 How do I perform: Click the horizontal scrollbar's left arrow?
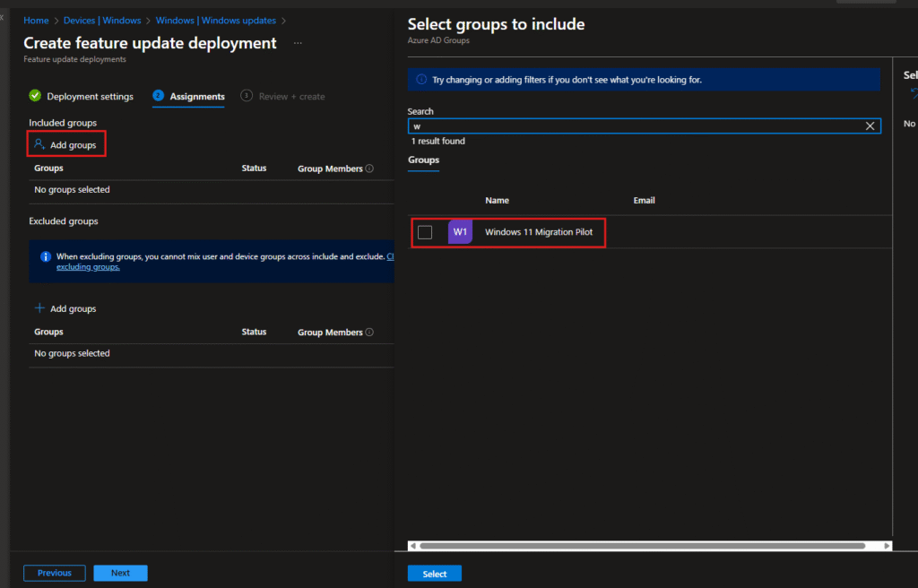click(412, 545)
